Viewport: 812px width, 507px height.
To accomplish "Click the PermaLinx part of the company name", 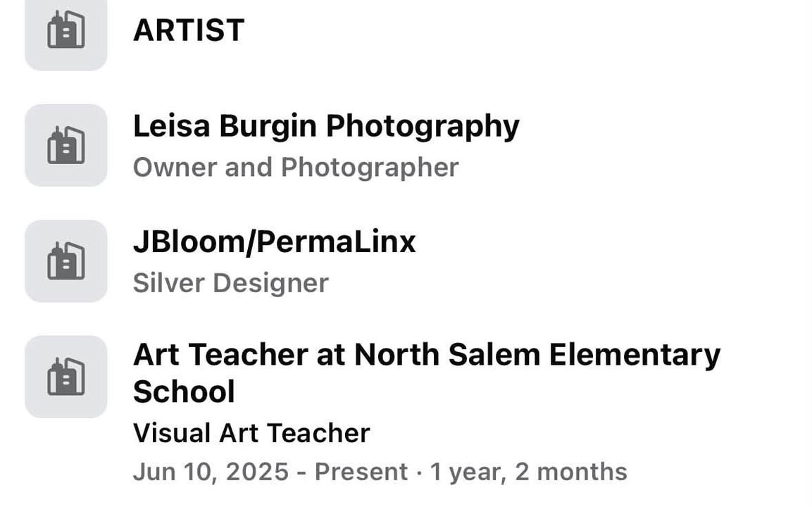I will click(336, 242).
